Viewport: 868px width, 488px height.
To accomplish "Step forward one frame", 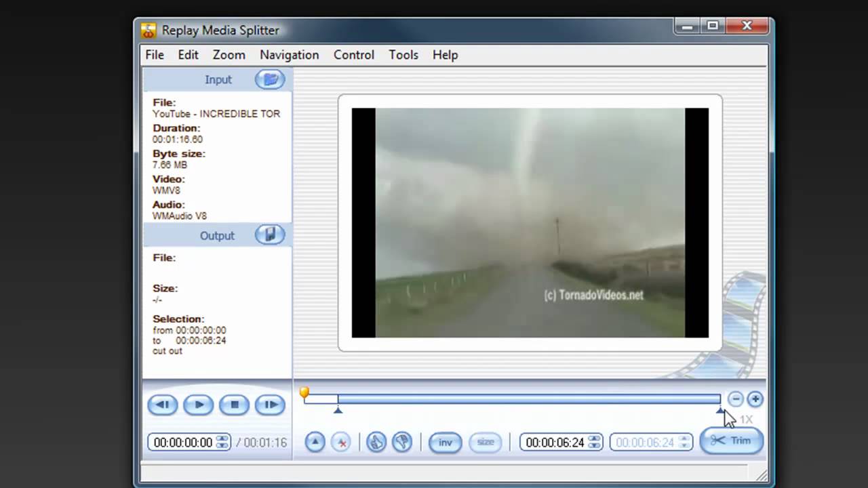I will point(270,405).
